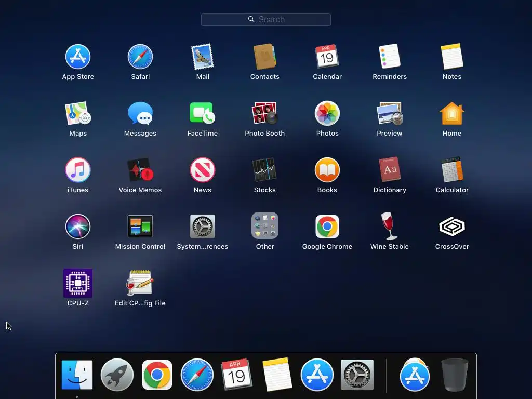Activate Siri from Launchpad
The width and height of the screenshot is (532, 399).
(x=78, y=227)
